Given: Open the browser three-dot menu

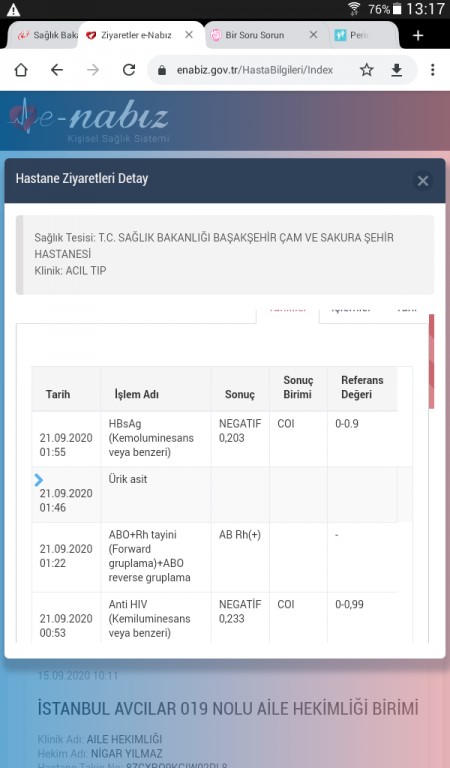Looking at the screenshot, I should pos(432,70).
